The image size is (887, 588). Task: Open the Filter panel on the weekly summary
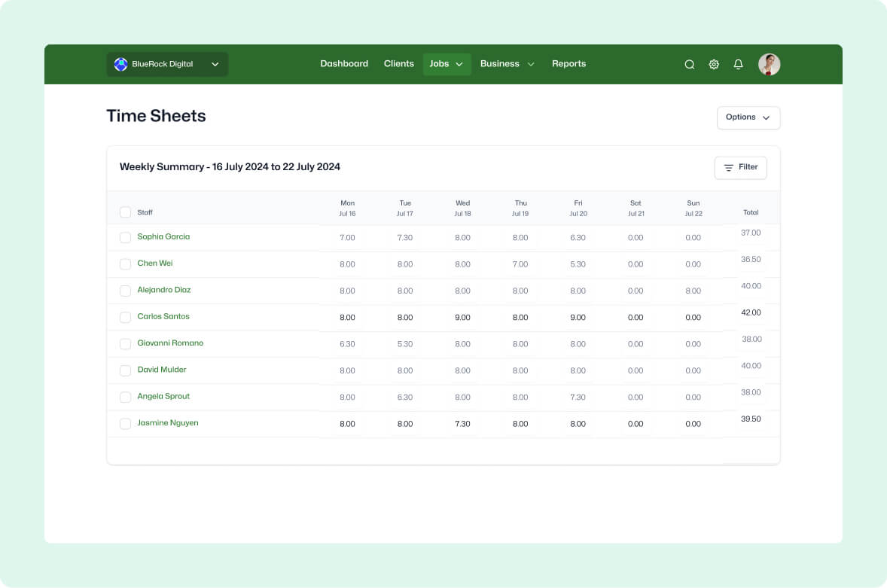[x=740, y=167]
